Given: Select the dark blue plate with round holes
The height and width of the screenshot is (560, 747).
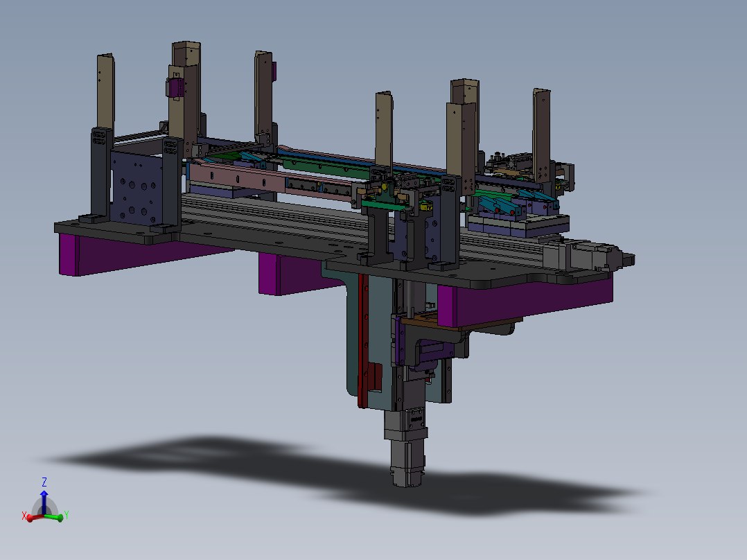Looking at the screenshot, I should pos(137,186).
